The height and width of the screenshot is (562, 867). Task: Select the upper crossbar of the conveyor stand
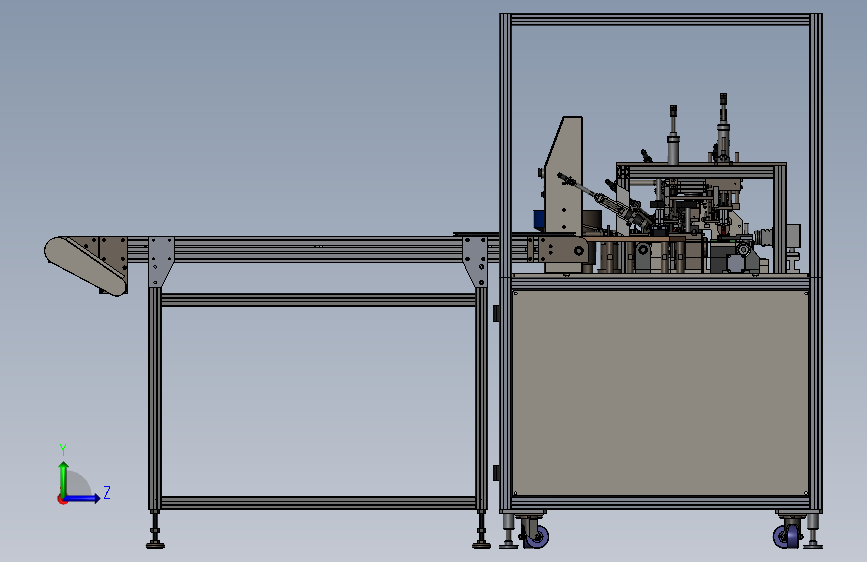click(318, 300)
